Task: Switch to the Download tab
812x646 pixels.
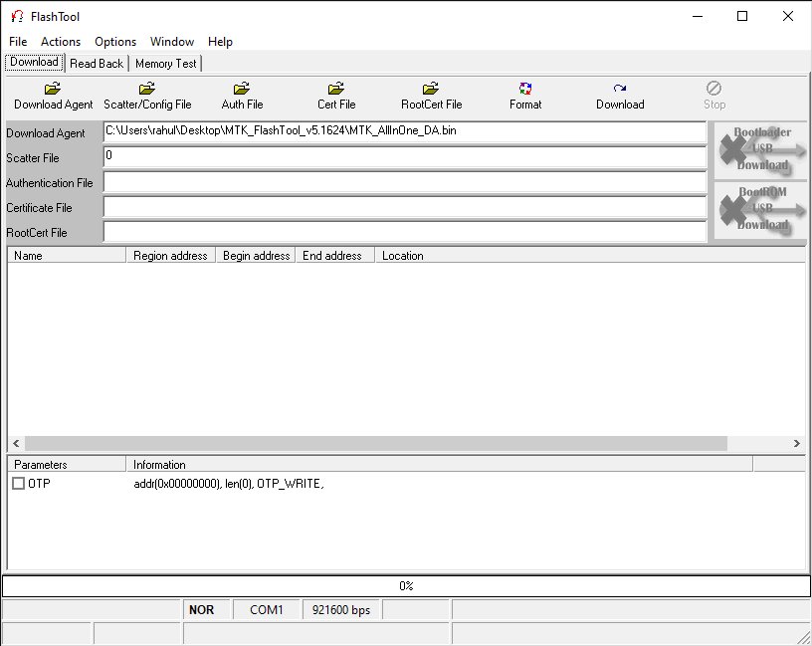Action: [x=34, y=62]
